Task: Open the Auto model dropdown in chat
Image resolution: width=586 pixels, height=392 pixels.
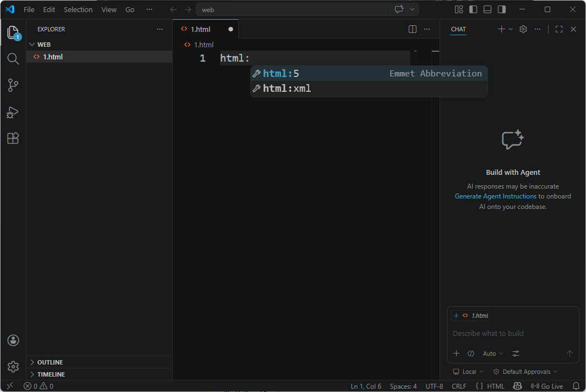Action: [492, 354]
